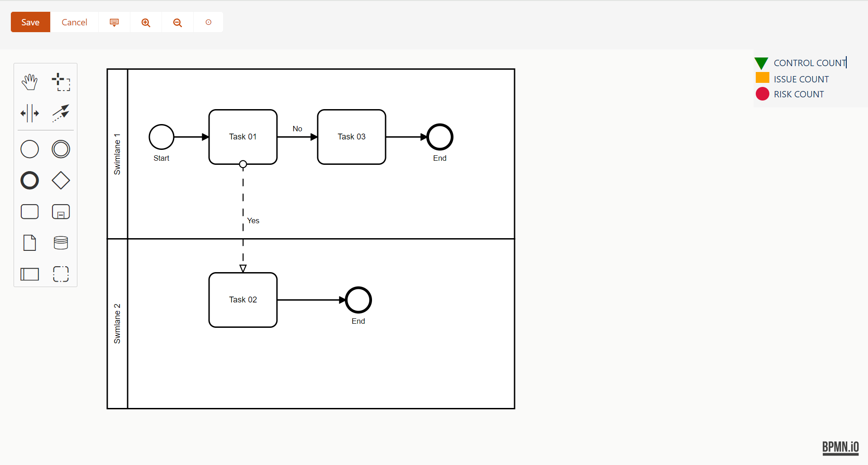Viewport: 868px width, 465px height.
Task: Click the Cancel button
Action: [74, 22]
